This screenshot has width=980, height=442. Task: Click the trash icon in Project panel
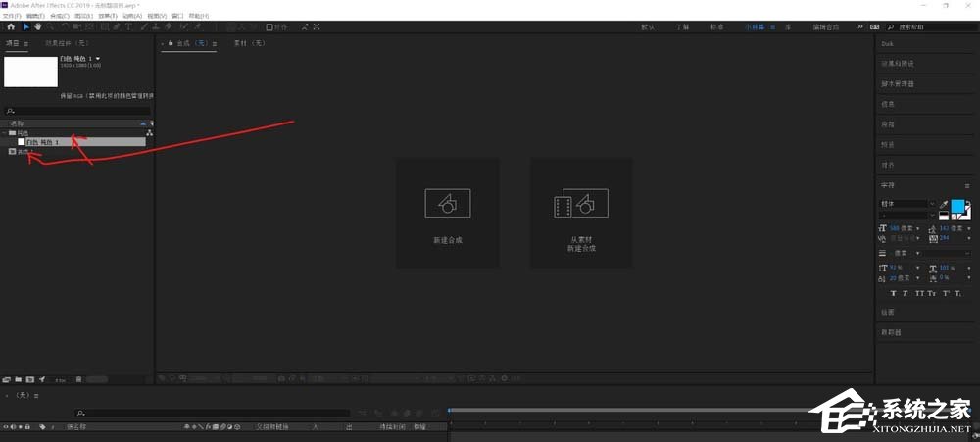78,379
